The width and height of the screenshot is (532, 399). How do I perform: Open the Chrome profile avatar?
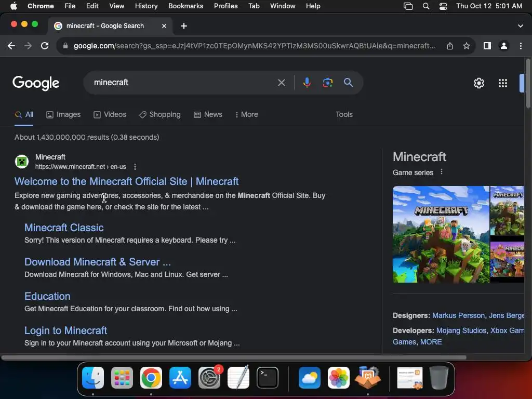(x=504, y=46)
